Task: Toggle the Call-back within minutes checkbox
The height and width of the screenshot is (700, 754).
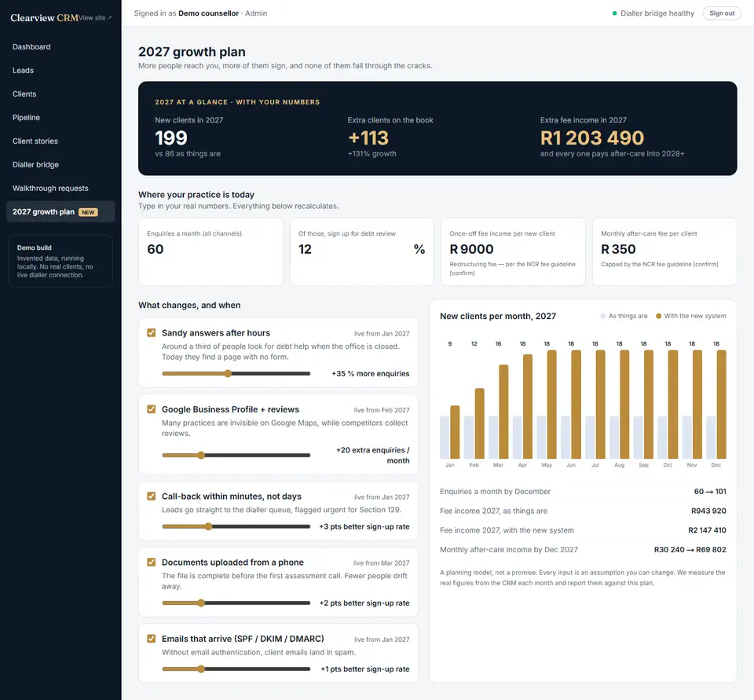Action: click(151, 496)
